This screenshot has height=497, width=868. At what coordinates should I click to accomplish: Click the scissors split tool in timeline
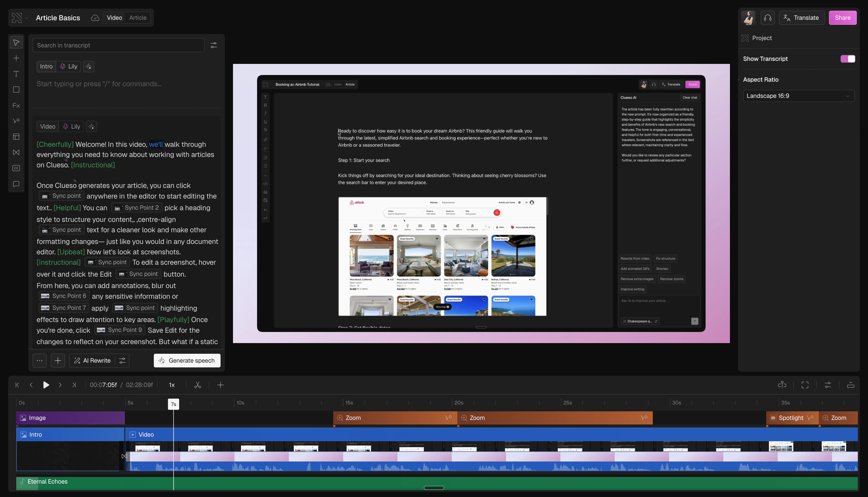[x=197, y=385]
